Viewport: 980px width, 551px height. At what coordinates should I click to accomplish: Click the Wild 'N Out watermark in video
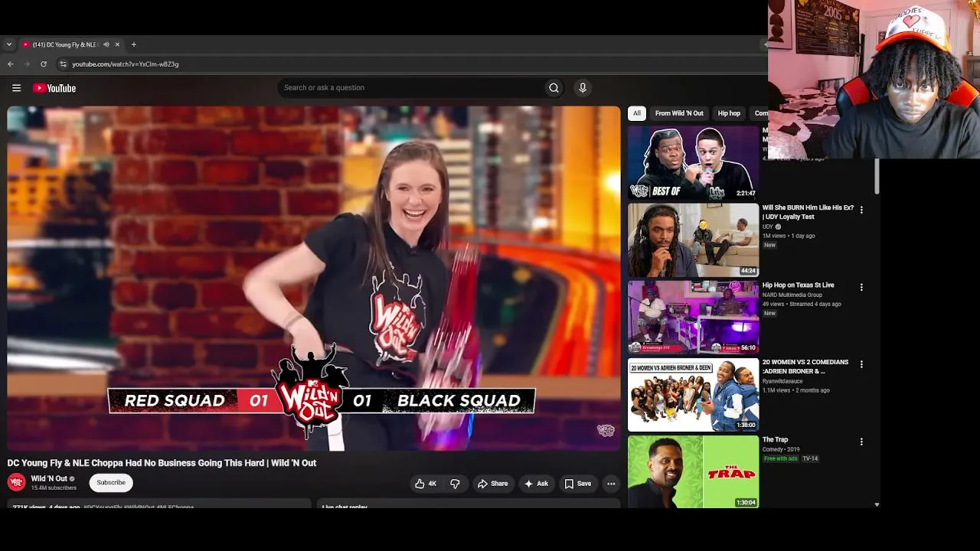606,431
